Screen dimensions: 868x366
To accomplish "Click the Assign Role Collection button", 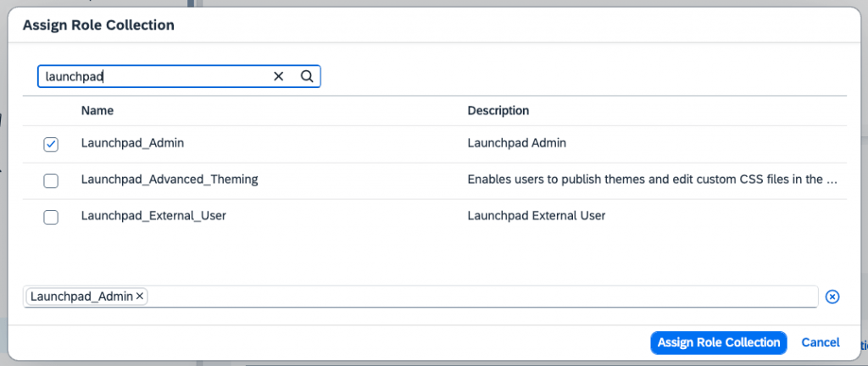I will tap(719, 343).
